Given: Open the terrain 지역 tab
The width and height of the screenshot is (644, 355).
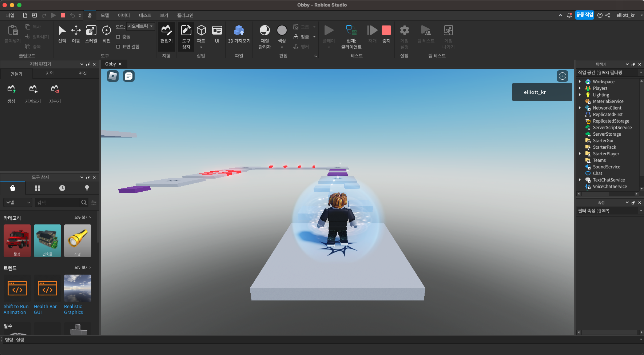Looking at the screenshot, I should click(x=50, y=73).
